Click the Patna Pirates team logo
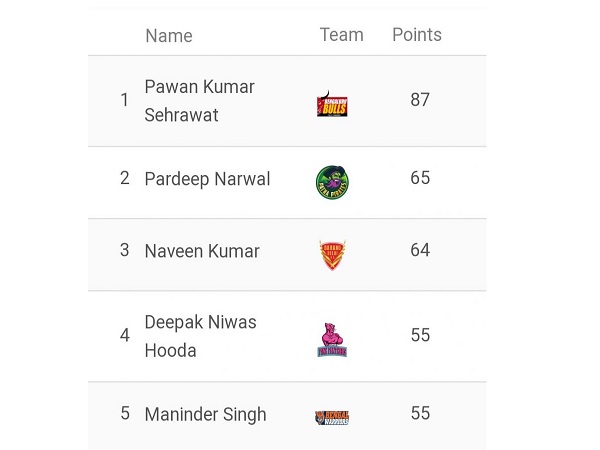600x450 pixels. (332, 182)
